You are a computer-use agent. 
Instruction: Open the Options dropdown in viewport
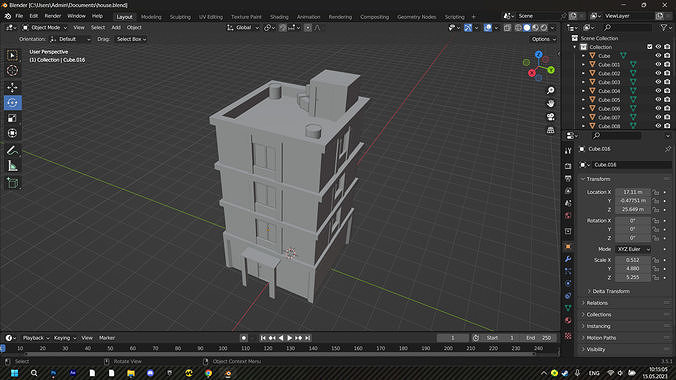(543, 39)
